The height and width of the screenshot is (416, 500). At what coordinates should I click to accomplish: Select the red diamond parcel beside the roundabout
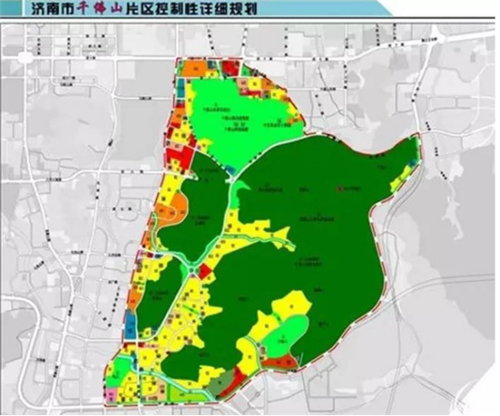[205, 271]
